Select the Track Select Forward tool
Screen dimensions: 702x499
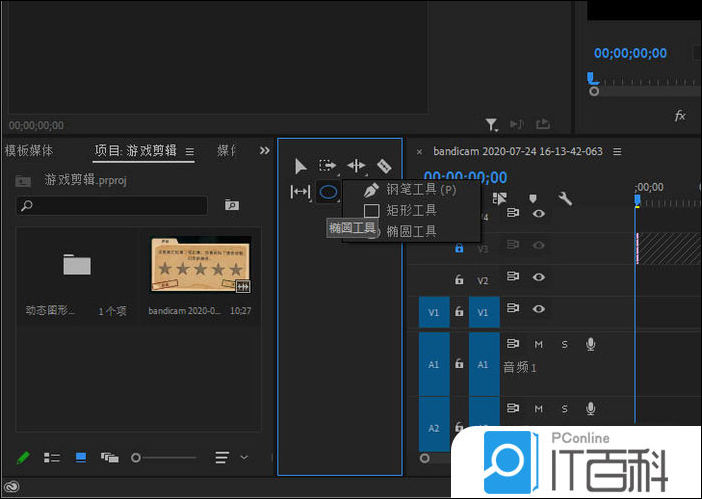328,166
